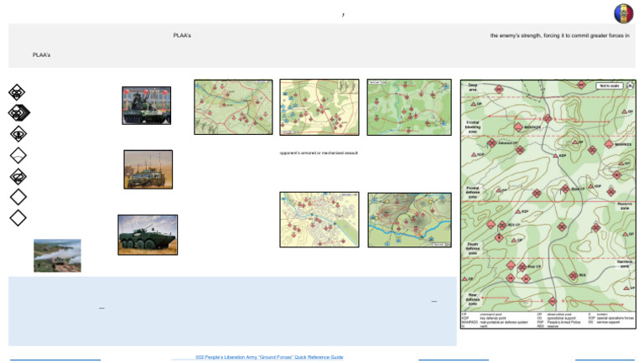Open the command vehicle with antennas photo

pos(148,169)
